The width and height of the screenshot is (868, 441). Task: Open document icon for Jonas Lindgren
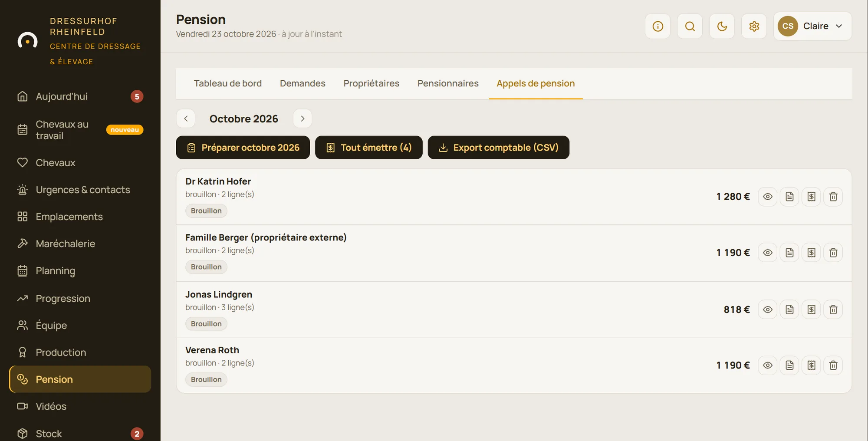(x=789, y=309)
